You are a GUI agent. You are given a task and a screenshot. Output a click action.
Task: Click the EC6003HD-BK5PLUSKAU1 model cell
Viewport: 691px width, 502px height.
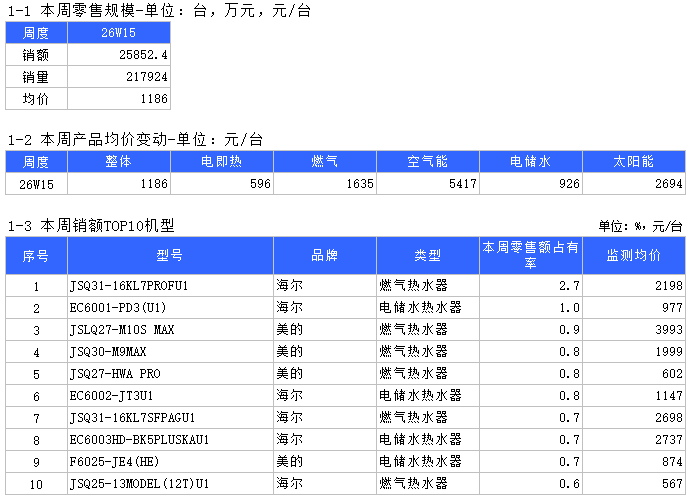point(170,439)
